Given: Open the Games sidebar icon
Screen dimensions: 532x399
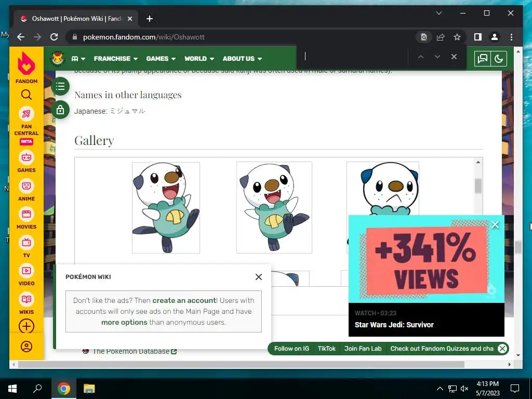Looking at the screenshot, I should [x=26, y=157].
